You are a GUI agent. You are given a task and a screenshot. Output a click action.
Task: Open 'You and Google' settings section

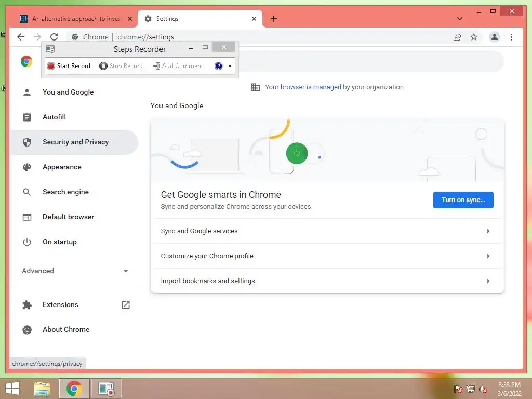74,92
